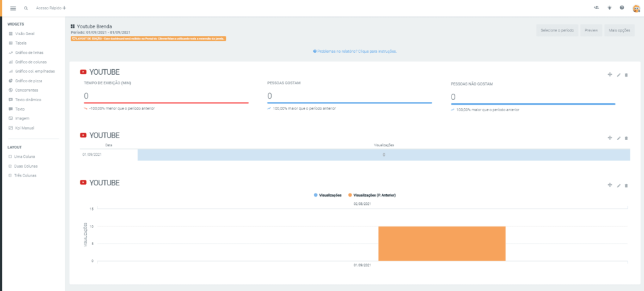
Task: Add a Gráfico de colunas widget
Action: point(28,62)
